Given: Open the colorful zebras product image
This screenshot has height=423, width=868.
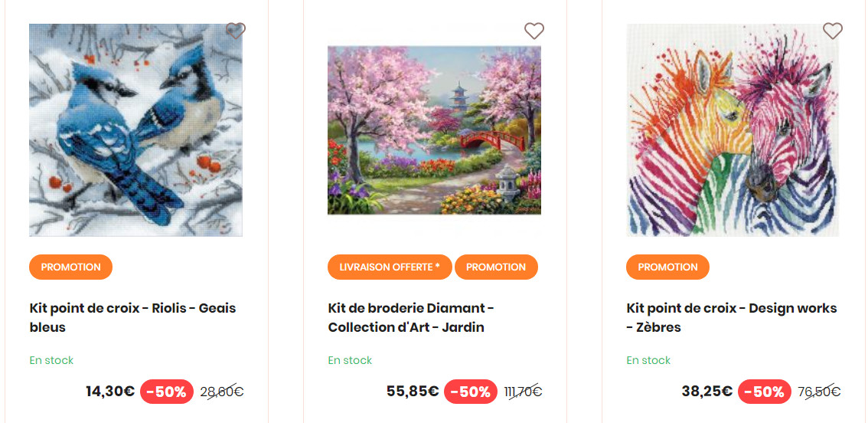Looking at the screenshot, I should point(733,130).
